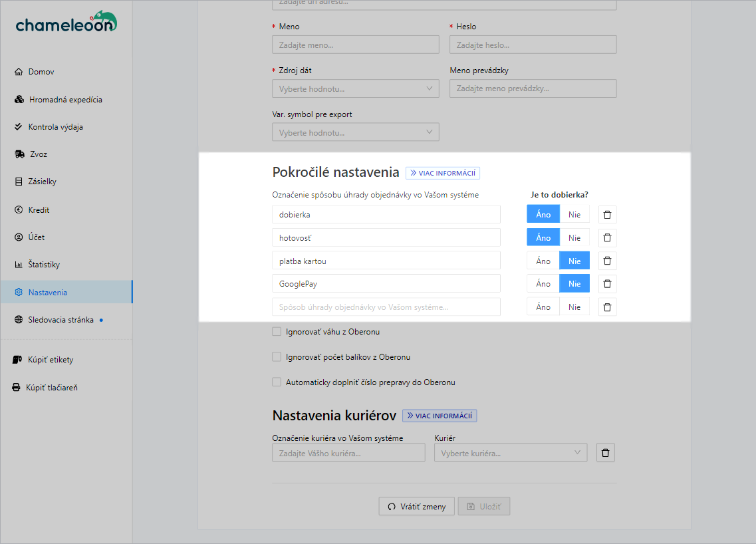
Task: Click the empty Spôsob úhrady input field
Action: coord(386,307)
